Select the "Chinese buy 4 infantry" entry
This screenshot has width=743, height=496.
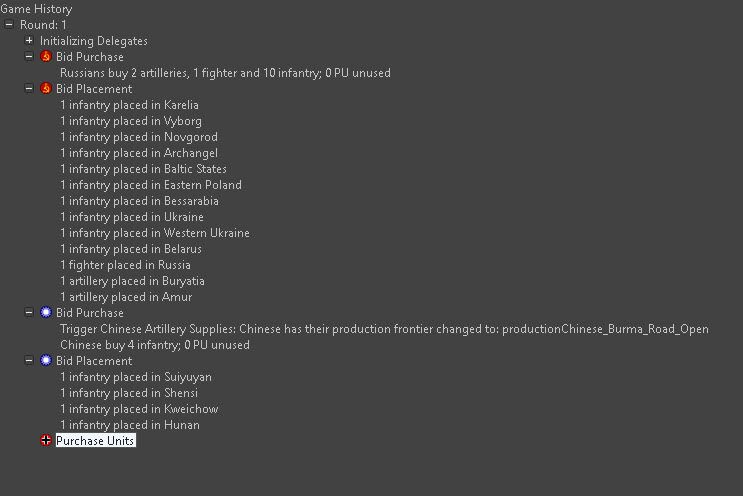(155, 345)
